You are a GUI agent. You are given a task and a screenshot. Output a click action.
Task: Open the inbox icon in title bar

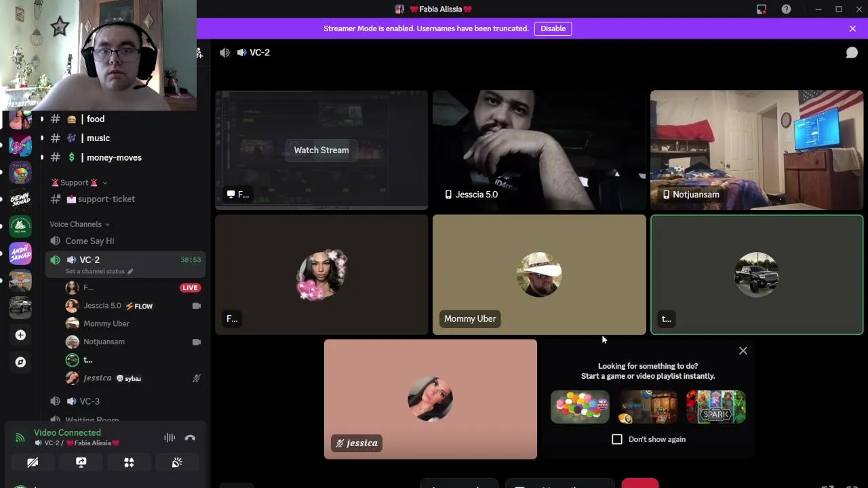click(x=762, y=9)
